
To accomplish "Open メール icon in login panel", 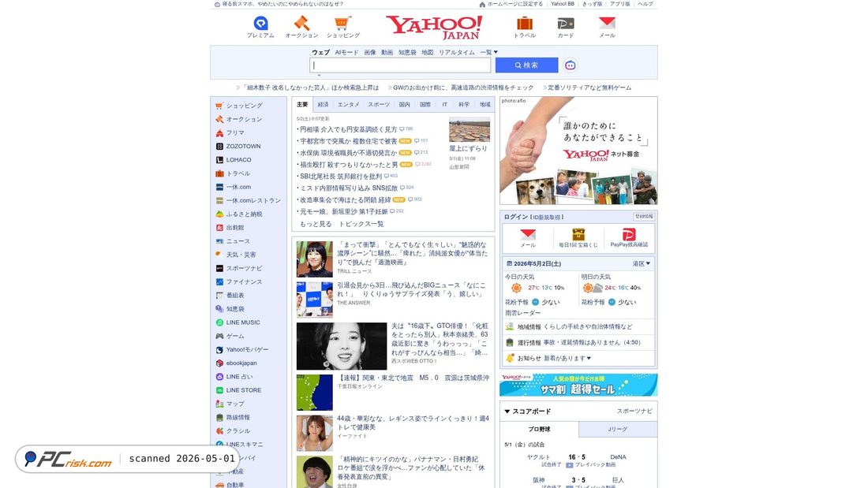I will point(528,235).
